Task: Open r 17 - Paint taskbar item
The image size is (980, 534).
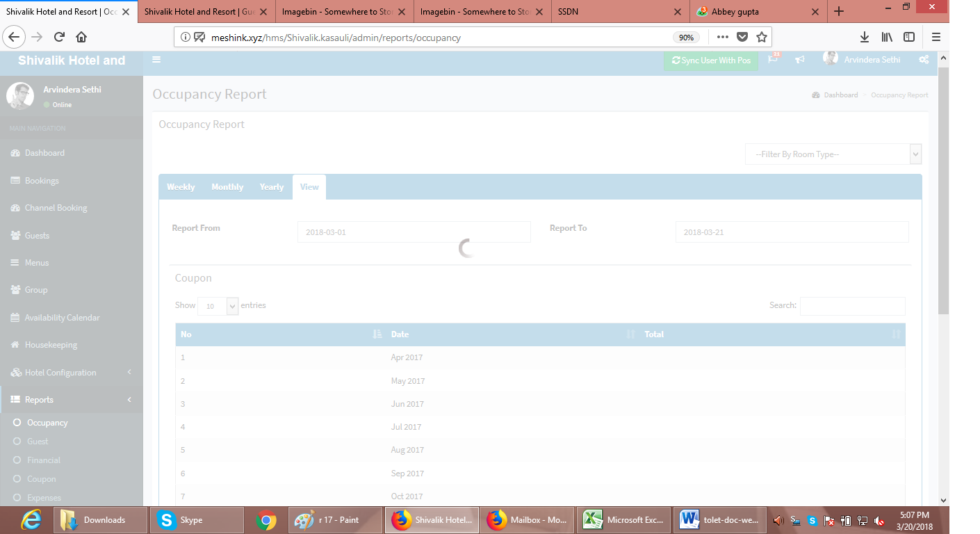Action: [336, 519]
